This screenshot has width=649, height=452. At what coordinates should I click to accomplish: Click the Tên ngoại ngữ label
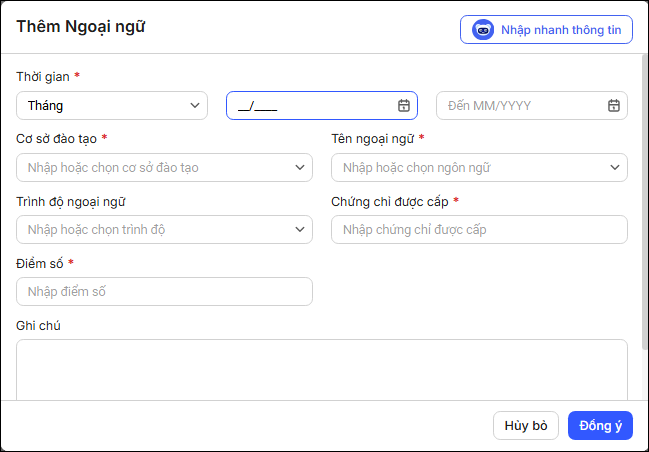click(373, 139)
